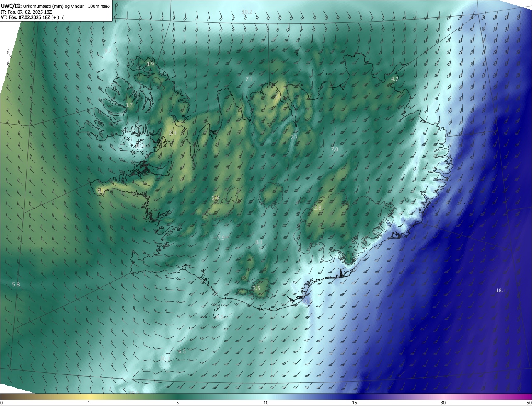Click the 6.5 value south of Iceland

[x=182, y=351]
